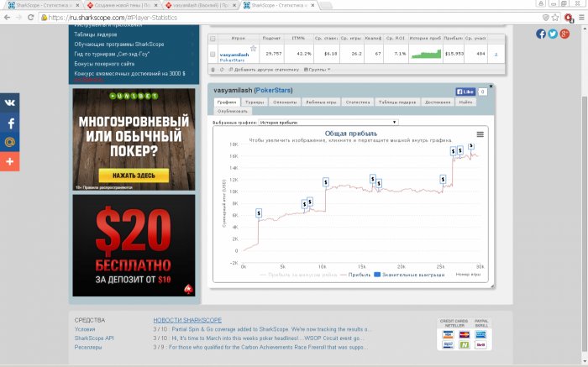Viewport: 588px width, 367px height.
Task: Open the 'Найти' tab
Action: coord(465,102)
